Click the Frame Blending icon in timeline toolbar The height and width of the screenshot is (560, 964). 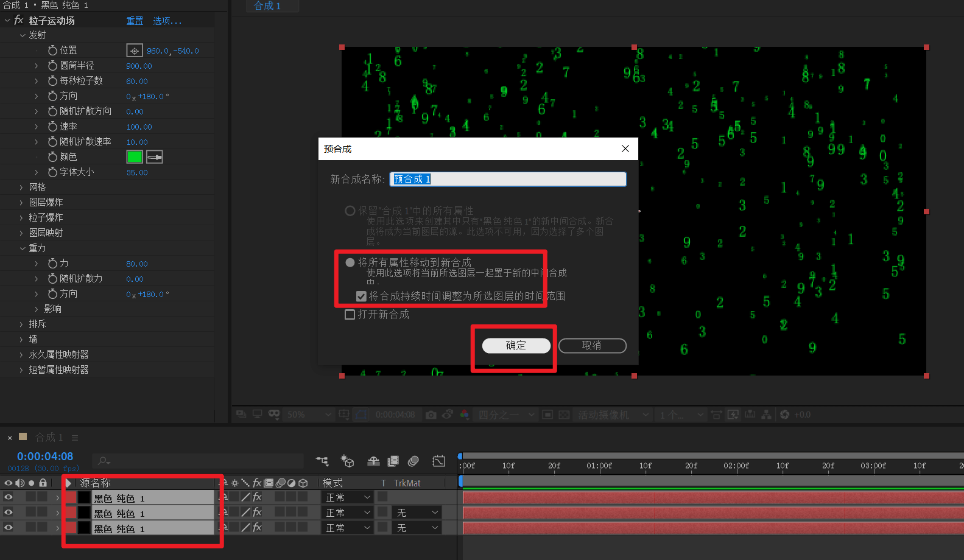click(x=393, y=461)
